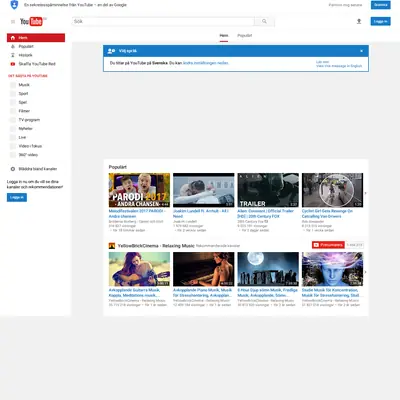Click the TV-program channel icon
This screenshot has width=400, height=400.
point(13,120)
